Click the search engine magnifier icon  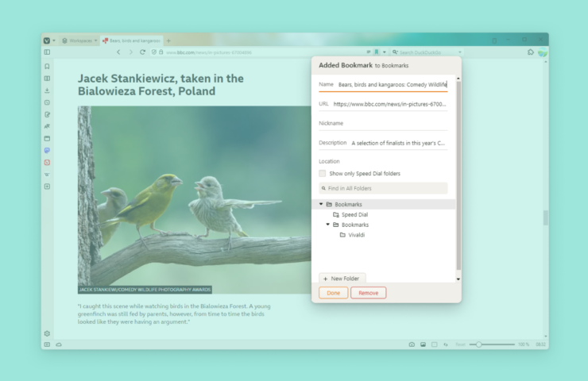point(395,52)
